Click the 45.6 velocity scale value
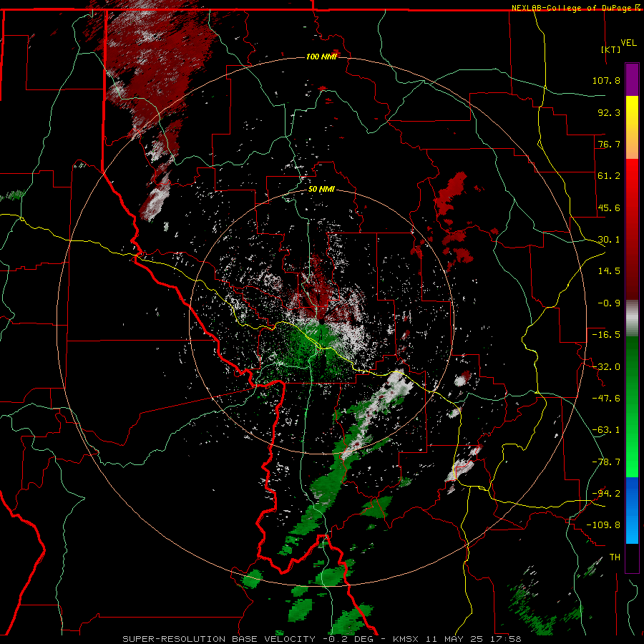Screen dimensions: 644x644 tap(609, 208)
